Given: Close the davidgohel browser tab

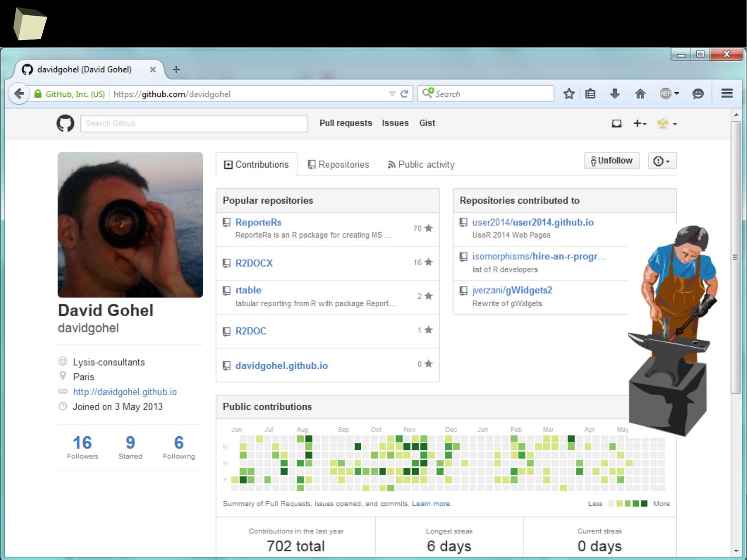Looking at the screenshot, I should point(153,69).
